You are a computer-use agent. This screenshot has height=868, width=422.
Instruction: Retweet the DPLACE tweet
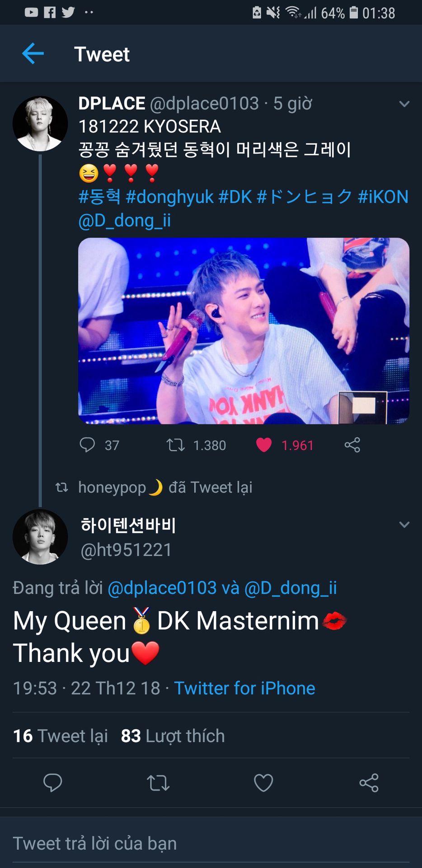pos(175,445)
